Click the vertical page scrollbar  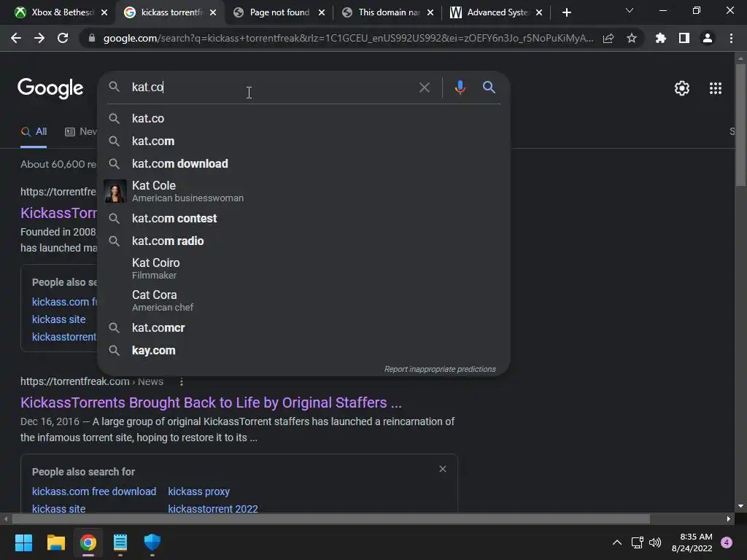(x=740, y=125)
